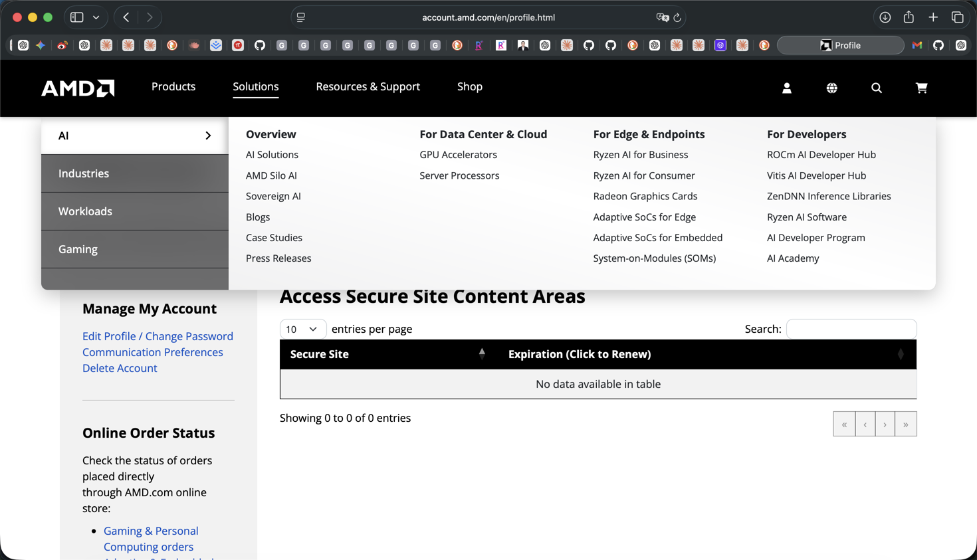Expand the AI category chevron
This screenshot has height=560, width=977.
208,136
